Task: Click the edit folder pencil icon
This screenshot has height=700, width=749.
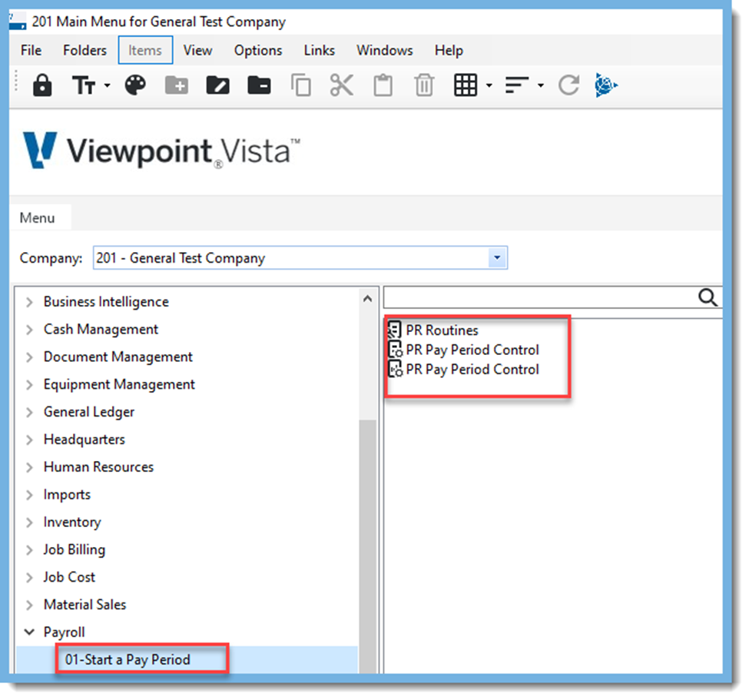Action: point(217,86)
